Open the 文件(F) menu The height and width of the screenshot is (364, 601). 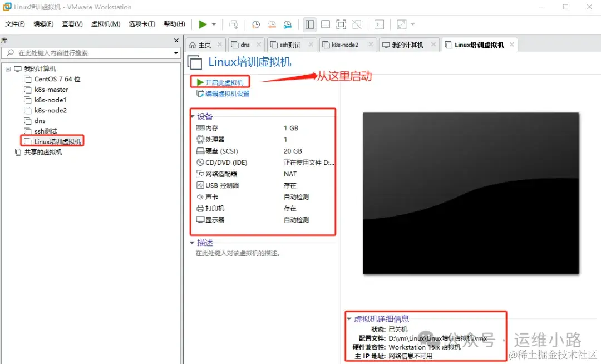click(15, 24)
